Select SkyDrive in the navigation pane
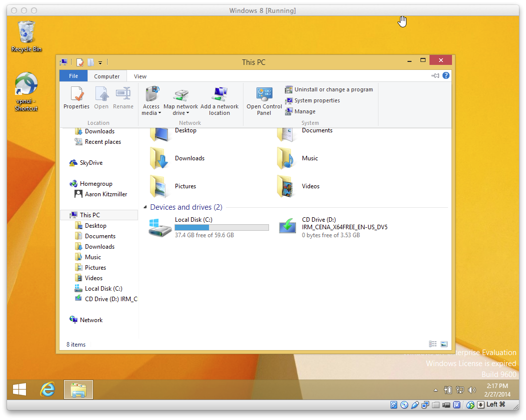526x420 pixels. 90,163
